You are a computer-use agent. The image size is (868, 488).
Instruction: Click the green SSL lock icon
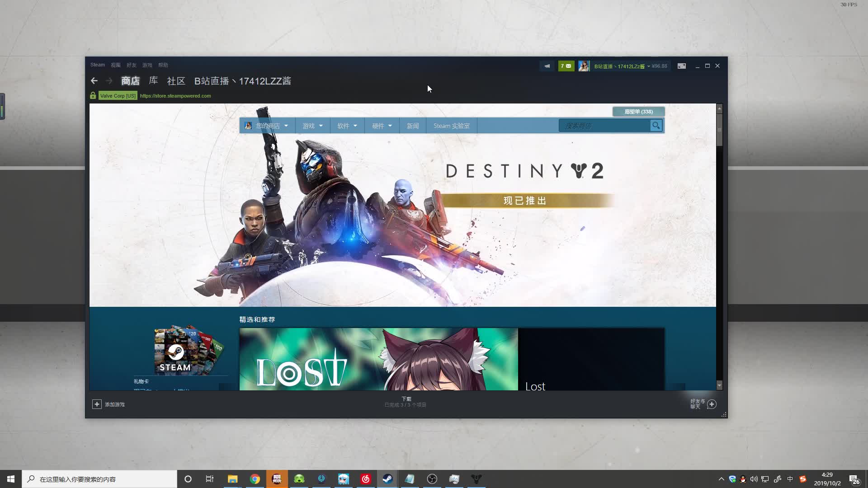(x=93, y=95)
